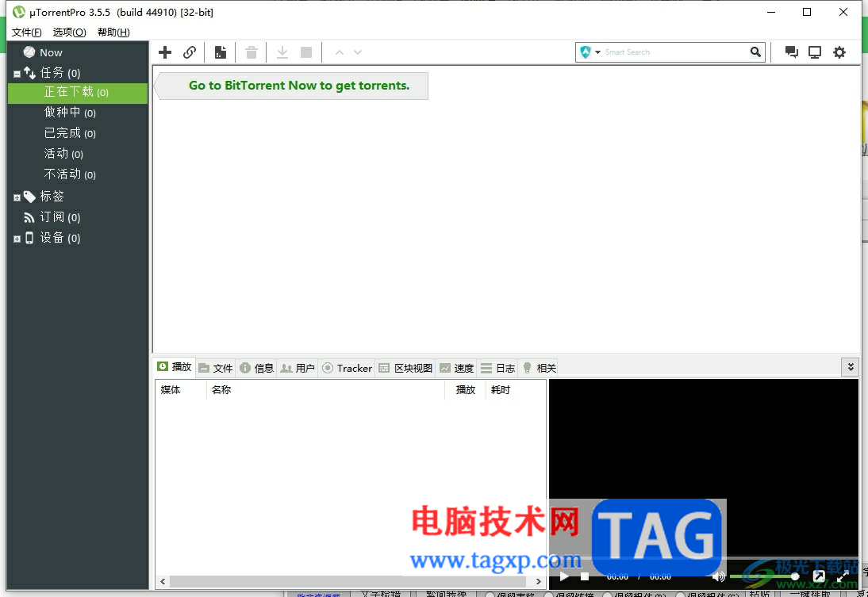Click the 播放 column header

pos(465,390)
